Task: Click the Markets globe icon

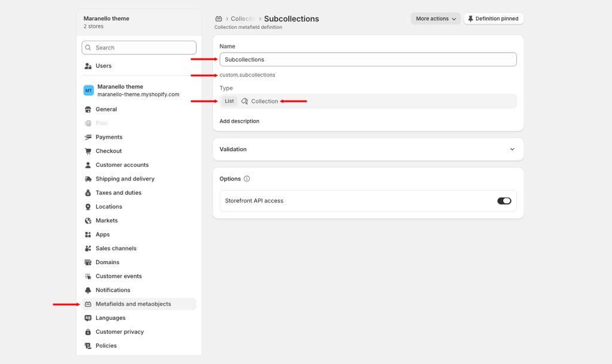Action: click(88, 221)
